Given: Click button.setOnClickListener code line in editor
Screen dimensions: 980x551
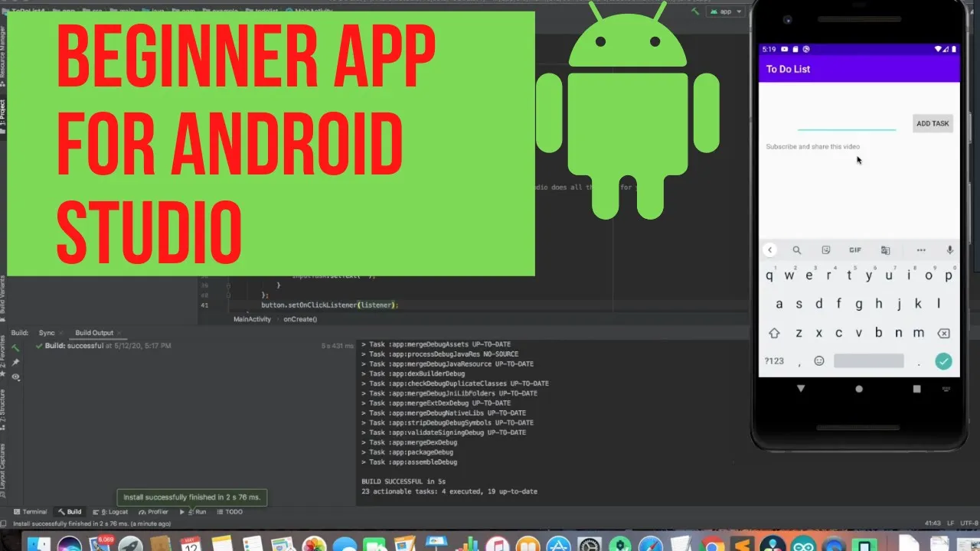Looking at the screenshot, I should click(x=330, y=305).
